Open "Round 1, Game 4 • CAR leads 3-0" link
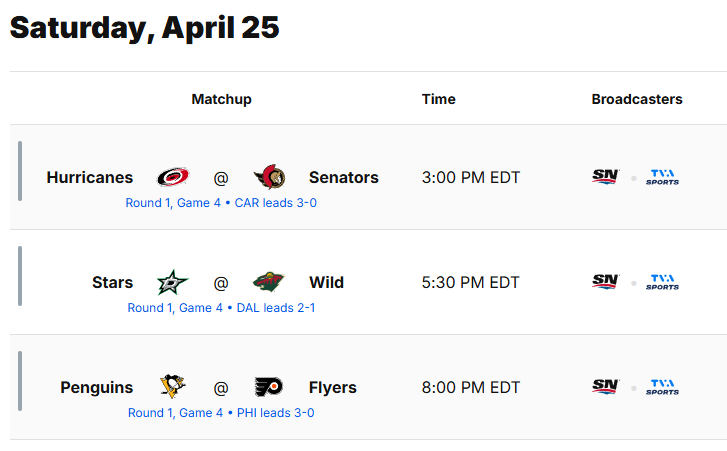The width and height of the screenshot is (727, 451). coord(221,203)
